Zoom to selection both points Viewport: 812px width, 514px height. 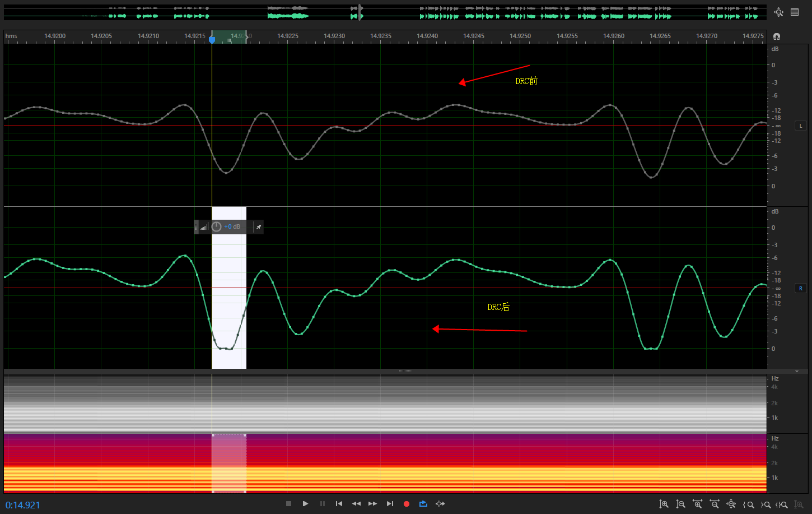(x=782, y=504)
